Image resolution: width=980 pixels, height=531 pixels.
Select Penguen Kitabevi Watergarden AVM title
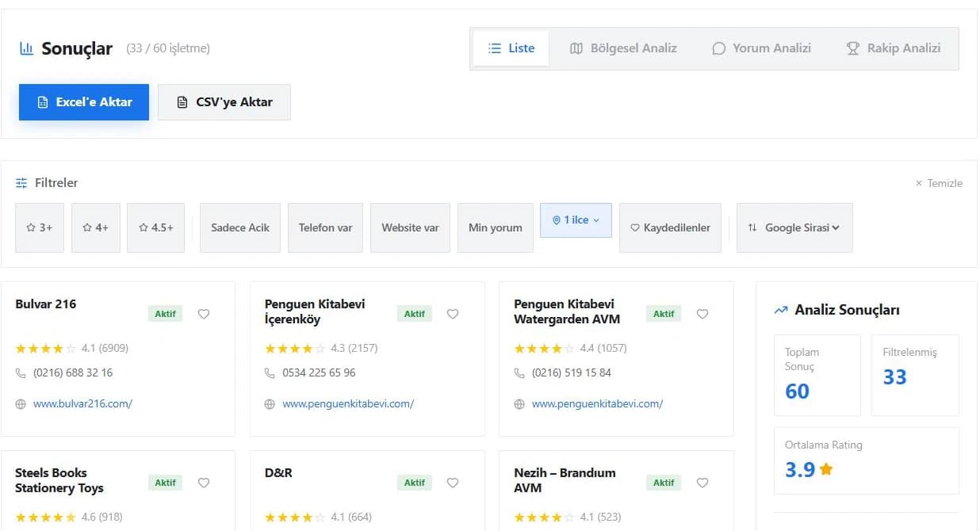coord(567,311)
